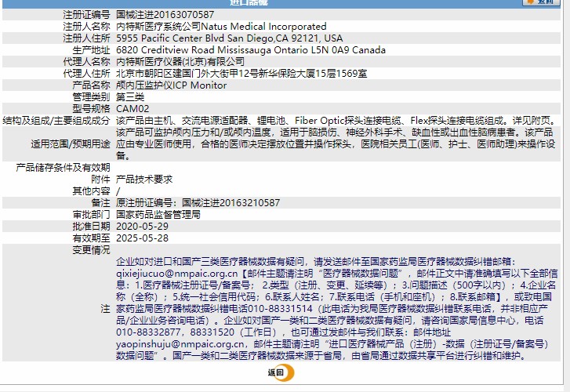The image size is (570, 392).
Task: Click the intended-use text starting 该产品可监护颅内压力
Action: click(x=336, y=144)
